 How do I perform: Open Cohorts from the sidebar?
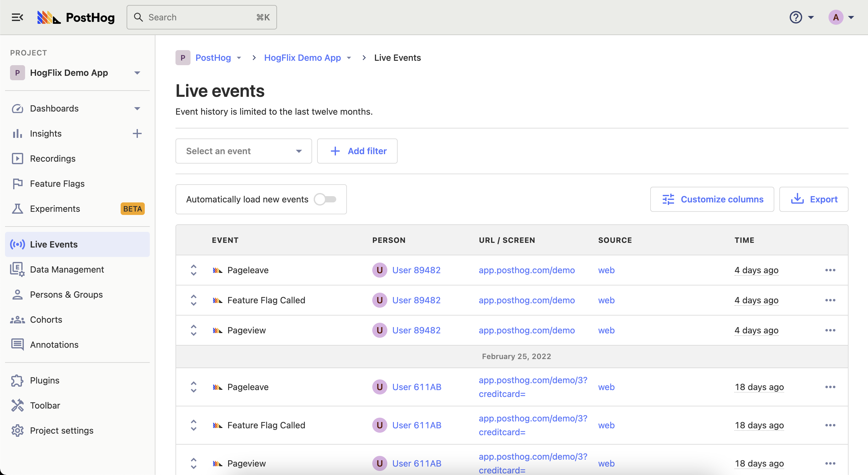coord(46,319)
